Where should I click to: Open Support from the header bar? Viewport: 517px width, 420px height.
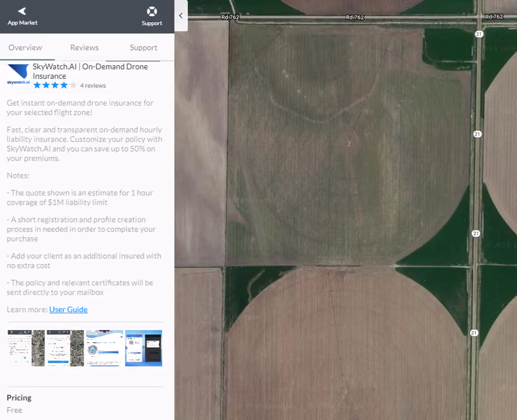point(152,16)
